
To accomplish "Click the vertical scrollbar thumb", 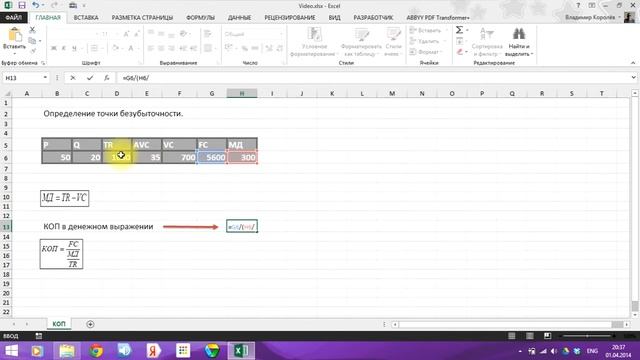I will coord(634,306).
